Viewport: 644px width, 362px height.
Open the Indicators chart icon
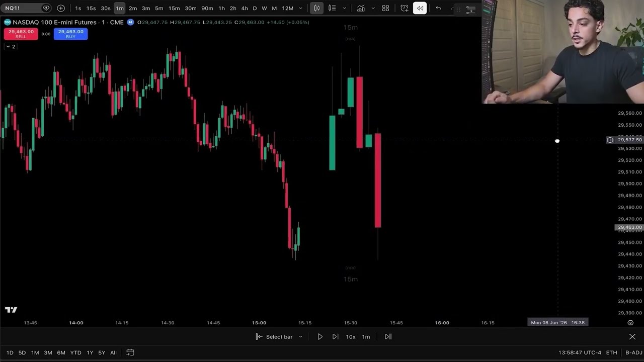coord(361,8)
